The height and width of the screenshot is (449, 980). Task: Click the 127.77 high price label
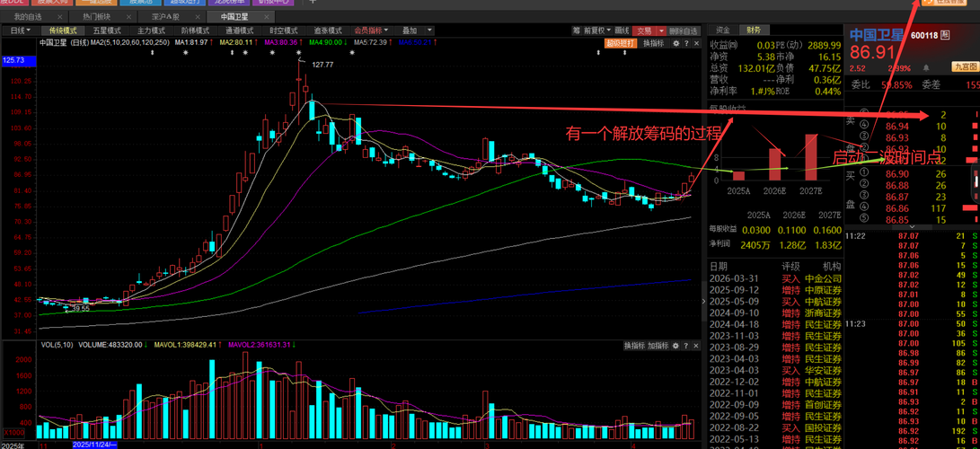tap(322, 65)
